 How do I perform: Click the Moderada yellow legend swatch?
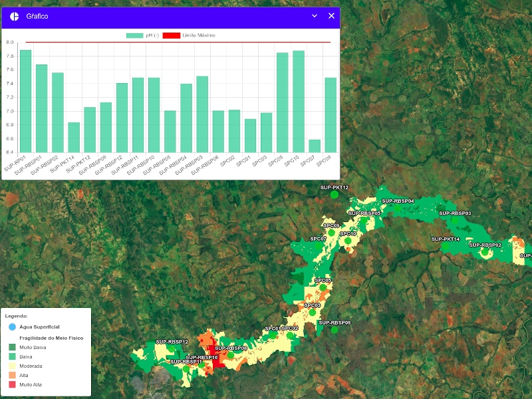click(11, 366)
